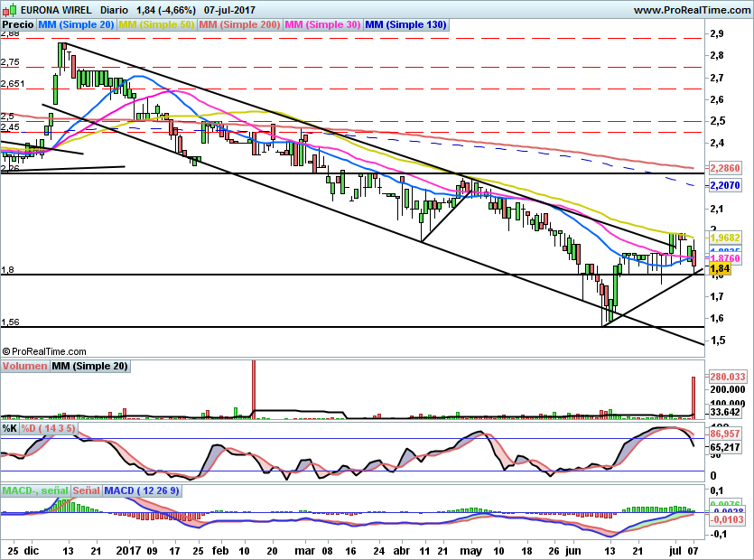Screen dimensions: 754x560
Task: Click the 2,651 resistance level label
Action: click(x=13, y=84)
